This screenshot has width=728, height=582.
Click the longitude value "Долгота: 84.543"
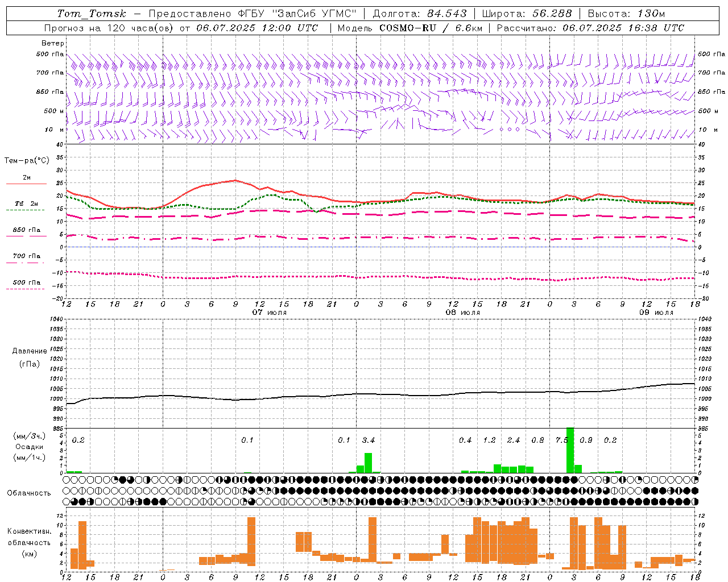coord(420,14)
